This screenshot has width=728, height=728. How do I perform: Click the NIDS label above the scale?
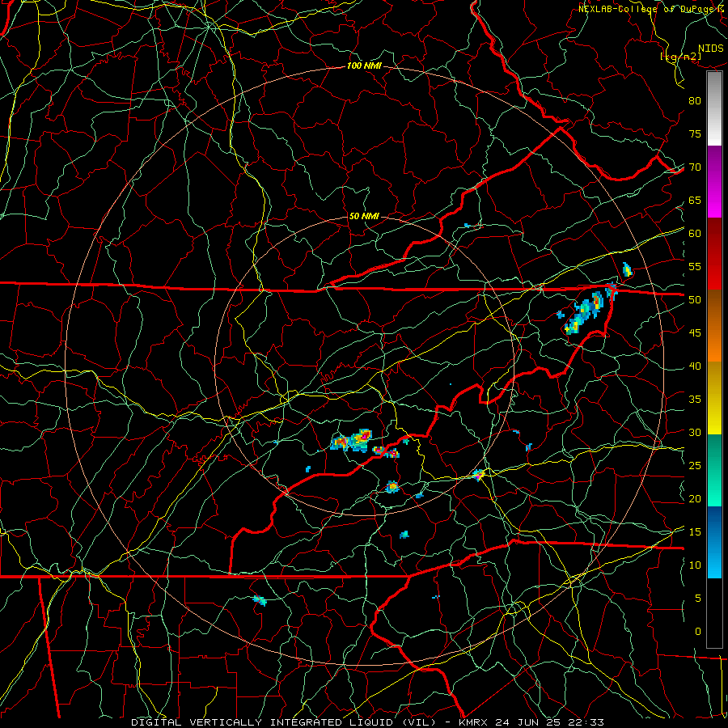[711, 49]
